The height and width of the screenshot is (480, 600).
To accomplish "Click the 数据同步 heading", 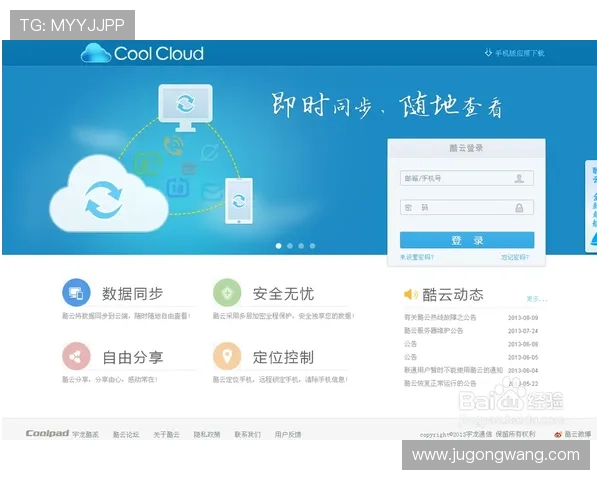I will point(132,294).
